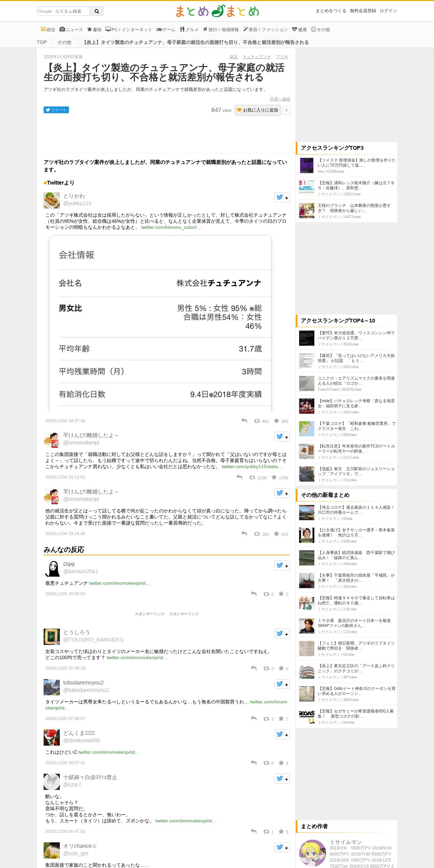The height and width of the screenshot is (868, 434).
Task: Click twitter.com/kimono_colori link
Action: tap(171, 227)
